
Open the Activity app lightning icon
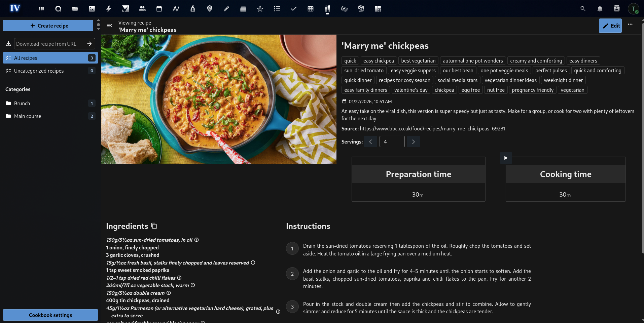point(109,9)
